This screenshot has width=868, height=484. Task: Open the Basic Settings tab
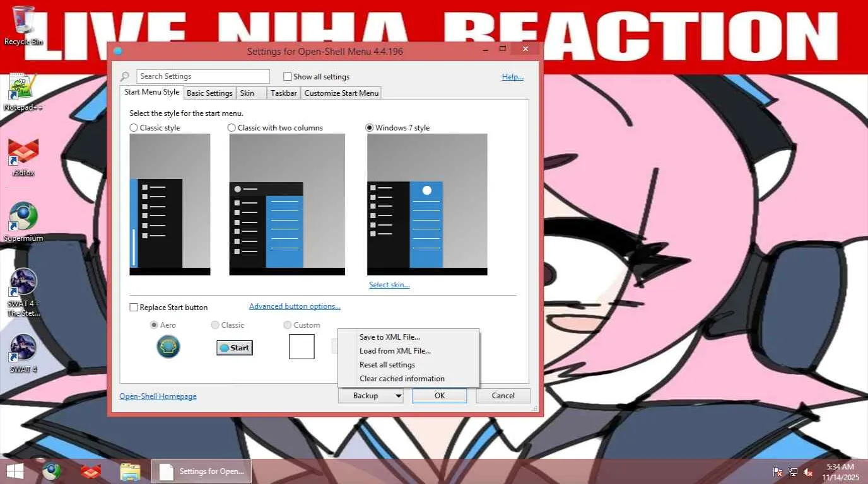[210, 93]
